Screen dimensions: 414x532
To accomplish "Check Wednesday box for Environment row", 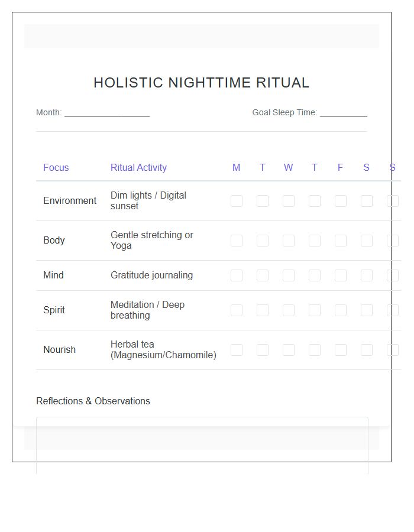I will pyautogui.click(x=289, y=201).
